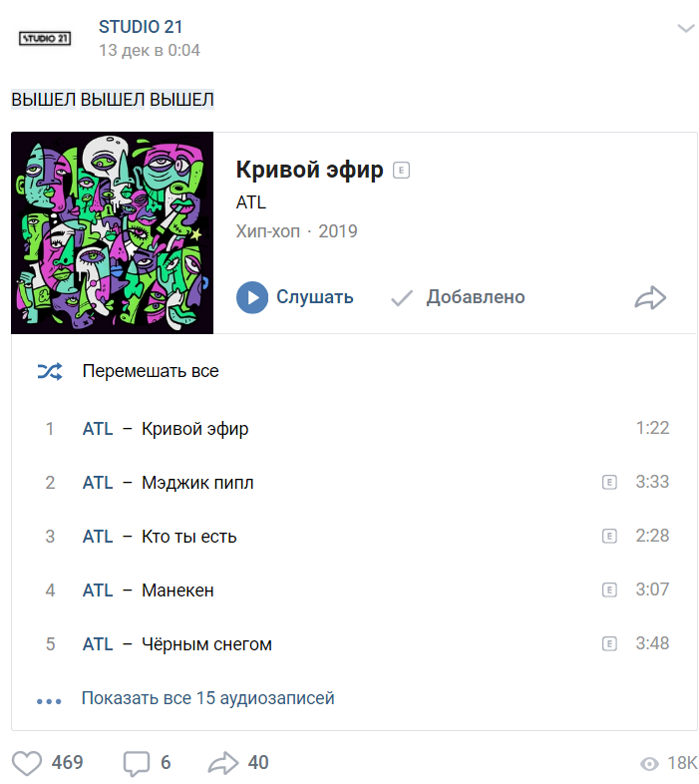
Task: Toggle the Добавлено checkmark to remove album
Action: (x=402, y=298)
